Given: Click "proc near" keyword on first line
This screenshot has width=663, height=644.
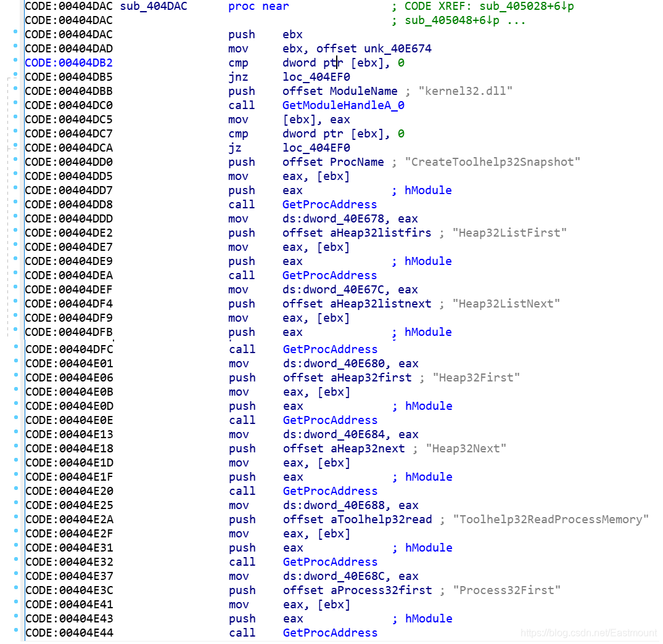Looking at the screenshot, I should coord(259,6).
